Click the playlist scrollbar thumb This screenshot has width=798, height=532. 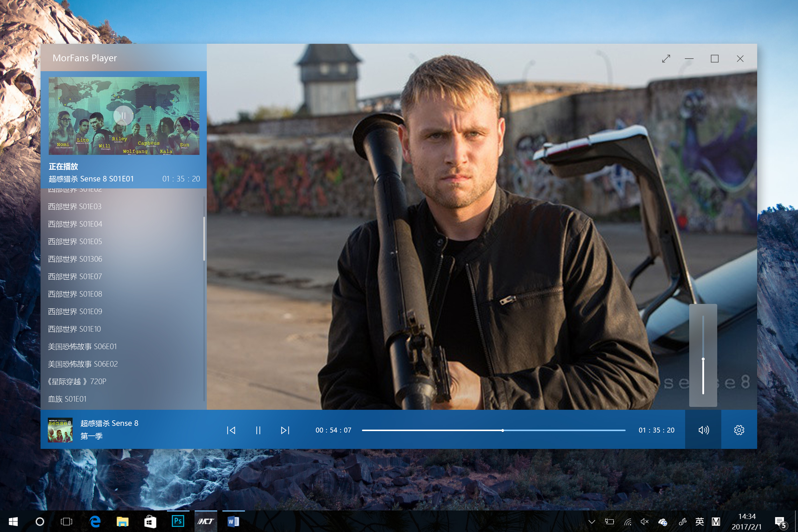click(204, 239)
